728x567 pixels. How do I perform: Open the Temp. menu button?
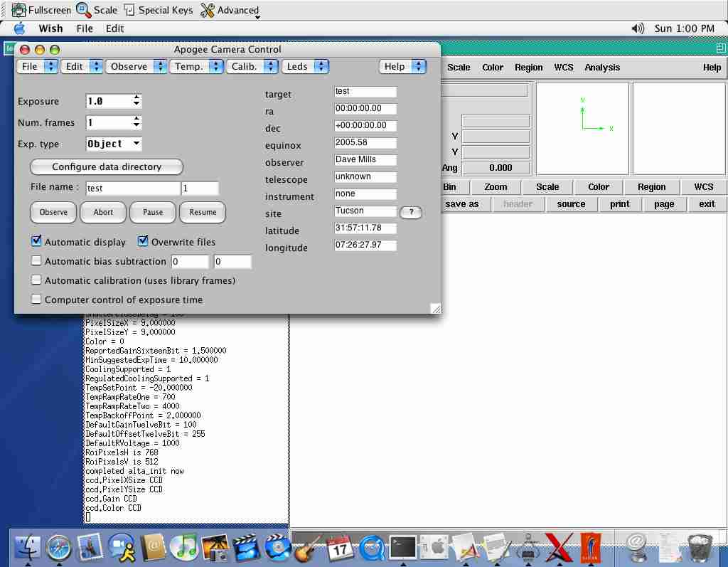pyautogui.click(x=196, y=66)
